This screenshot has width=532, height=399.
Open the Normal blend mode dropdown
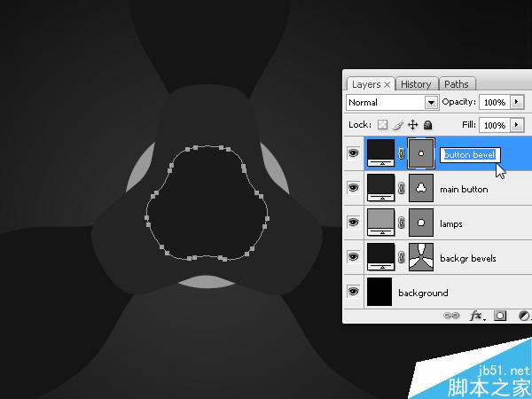[393, 102]
